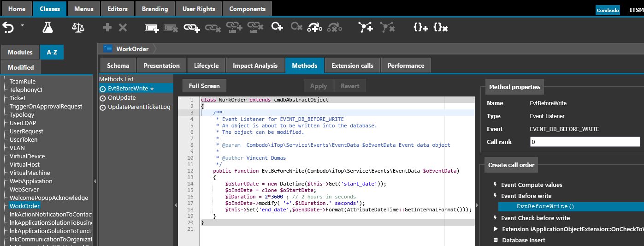Switch to the Lifecycle tab
The image size is (644, 246).
point(206,66)
